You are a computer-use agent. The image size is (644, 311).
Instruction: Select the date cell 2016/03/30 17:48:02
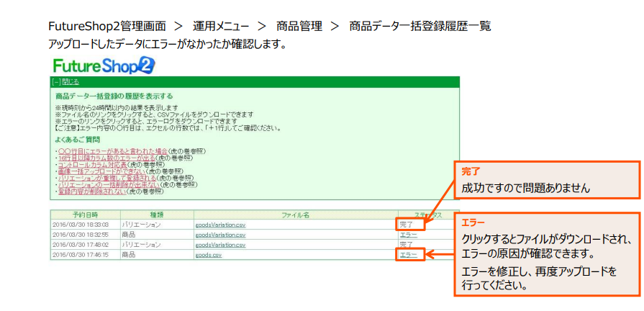(81, 245)
